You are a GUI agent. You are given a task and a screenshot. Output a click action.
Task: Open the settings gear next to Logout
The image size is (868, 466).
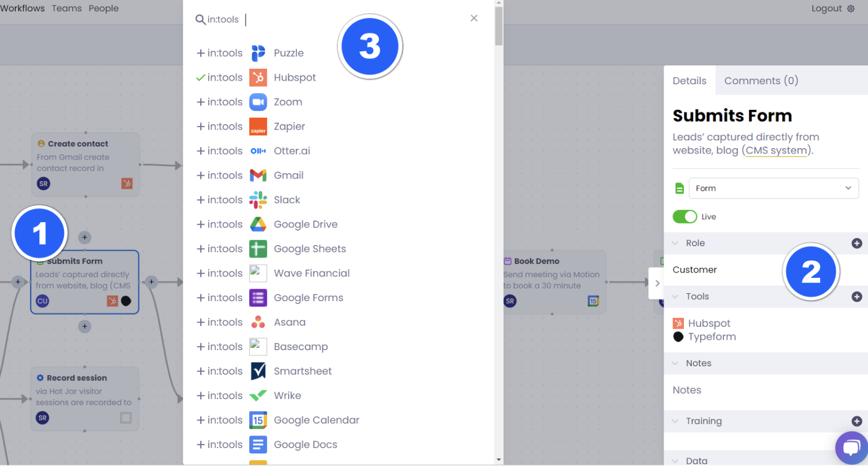(851, 8)
